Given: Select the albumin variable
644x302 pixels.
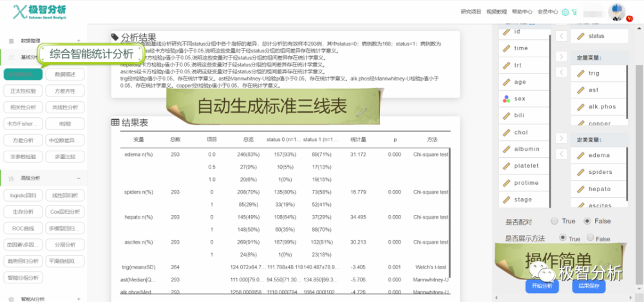Looking at the screenshot, I should pyautogui.click(x=524, y=149).
